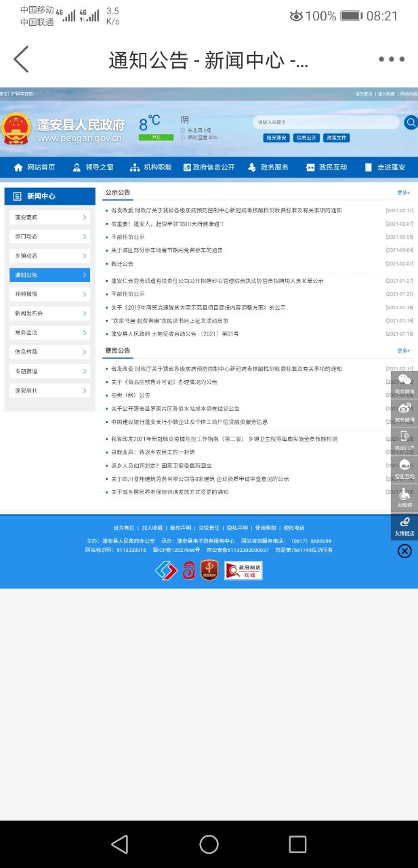Expand 信息转载 sidebar item
Viewport: 418px width, 868px height.
pos(49,352)
